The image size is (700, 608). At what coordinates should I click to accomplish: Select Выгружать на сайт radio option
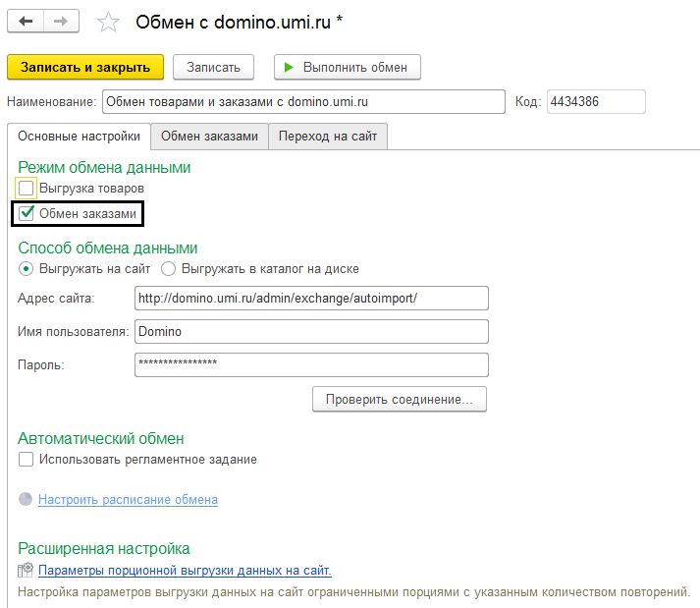tap(26, 269)
